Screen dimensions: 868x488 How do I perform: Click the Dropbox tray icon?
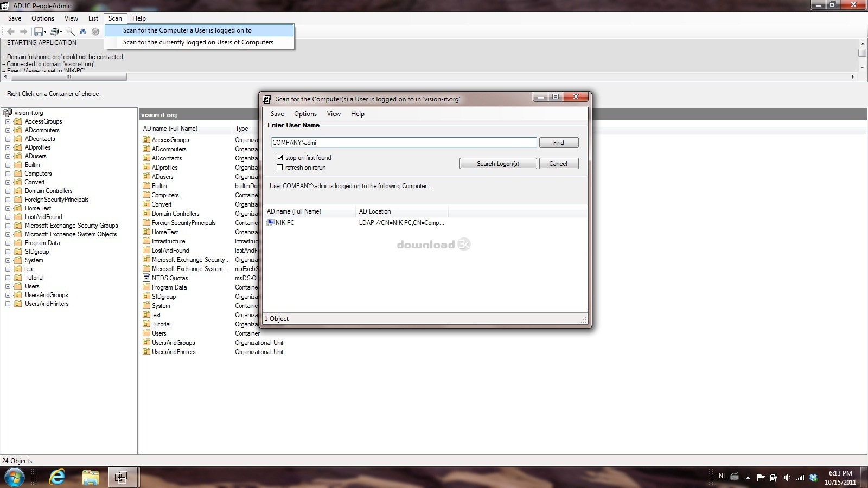(x=813, y=477)
